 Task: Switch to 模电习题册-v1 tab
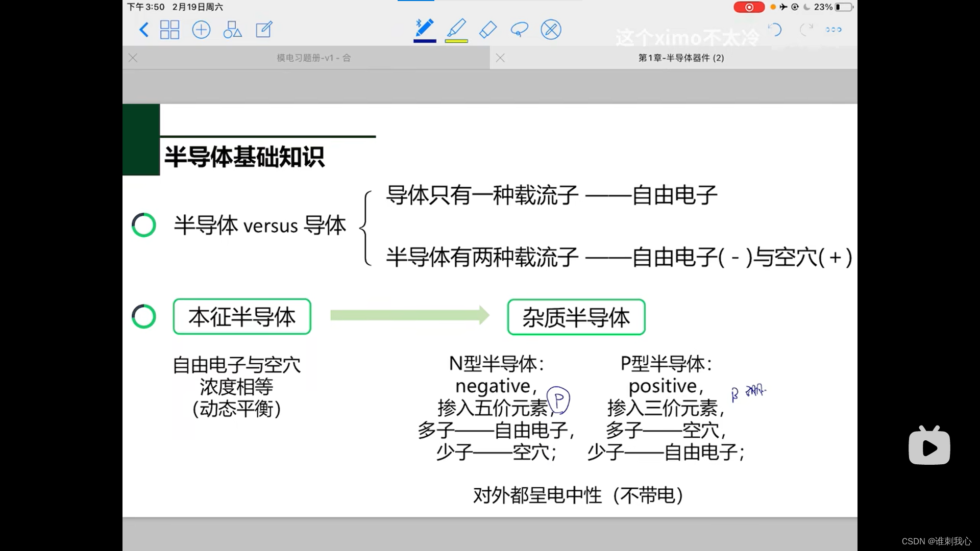[x=313, y=58]
